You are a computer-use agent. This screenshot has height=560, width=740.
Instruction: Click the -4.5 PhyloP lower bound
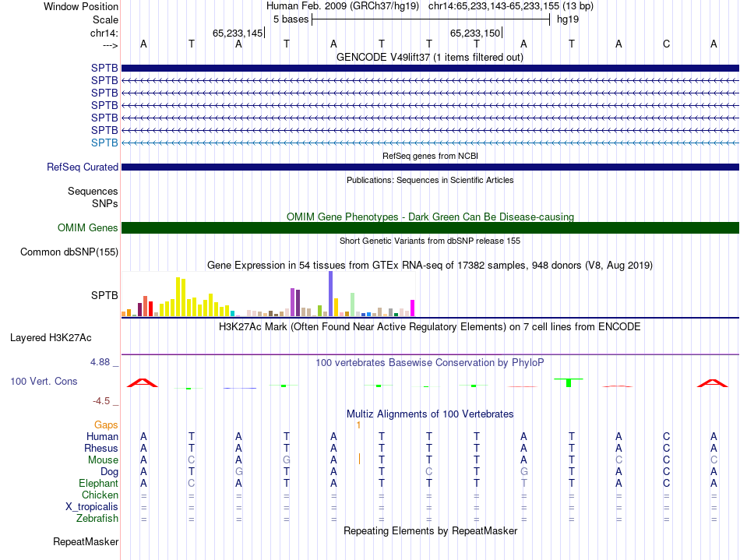point(101,401)
